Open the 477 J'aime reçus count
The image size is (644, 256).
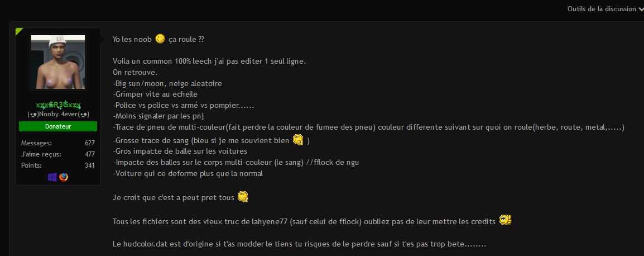[x=90, y=154]
